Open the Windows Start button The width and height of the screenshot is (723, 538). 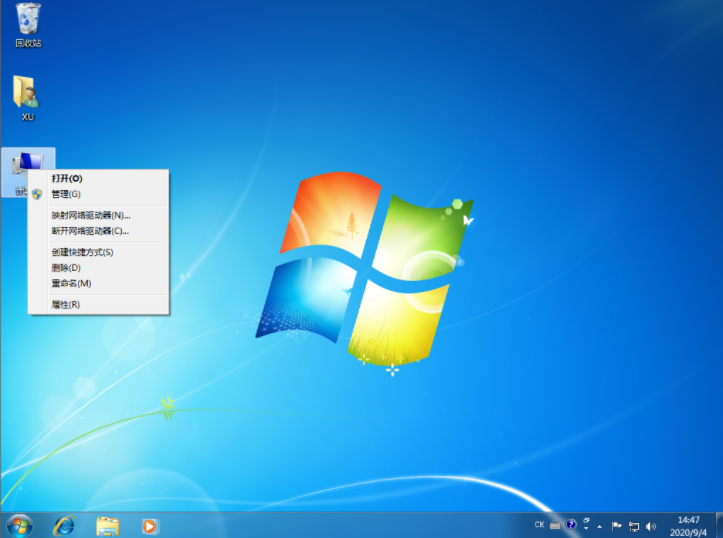pos(19,525)
